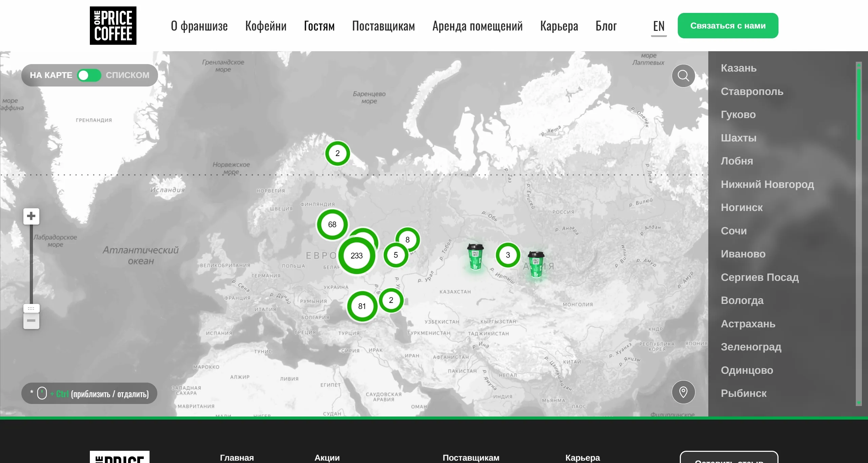Toggle the map/list view switch
Screen dimensions: 868x463
[89, 75]
